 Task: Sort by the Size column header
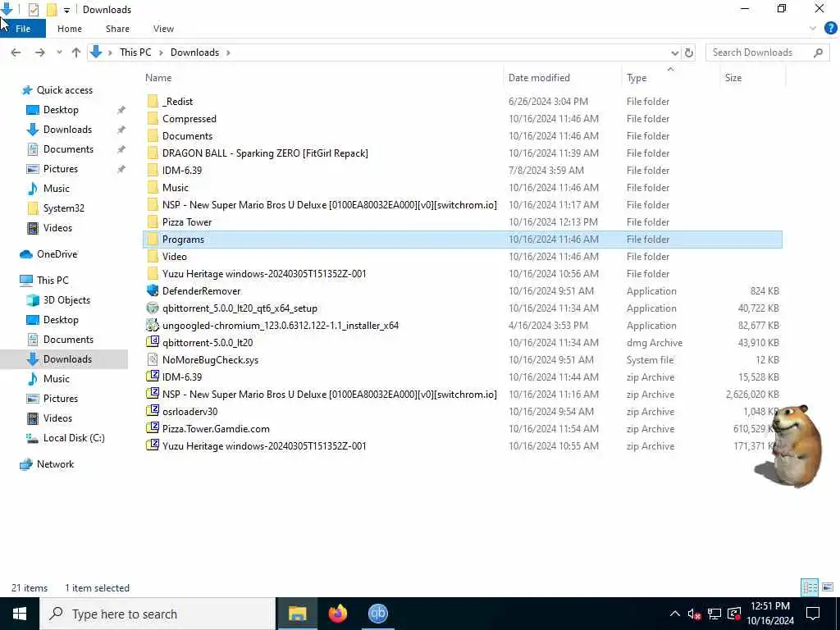pos(752,78)
